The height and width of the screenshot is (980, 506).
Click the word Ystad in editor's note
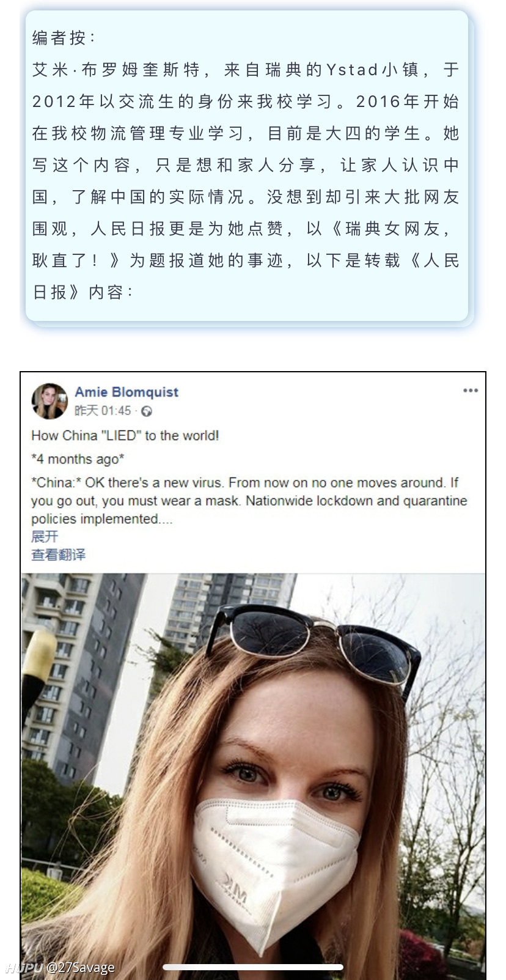coord(353,70)
